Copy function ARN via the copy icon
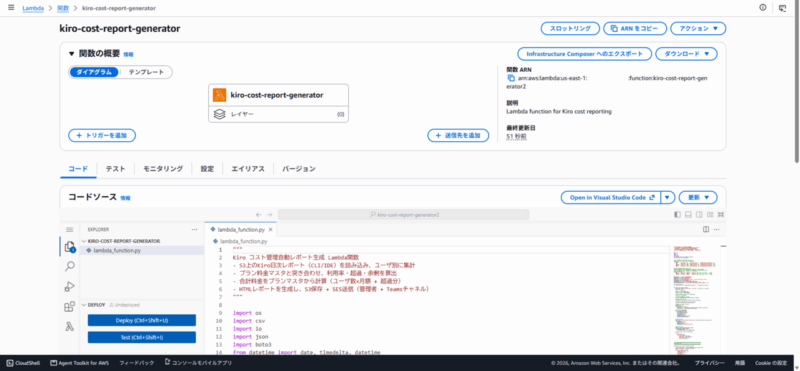The height and width of the screenshot is (371, 800). [x=511, y=78]
